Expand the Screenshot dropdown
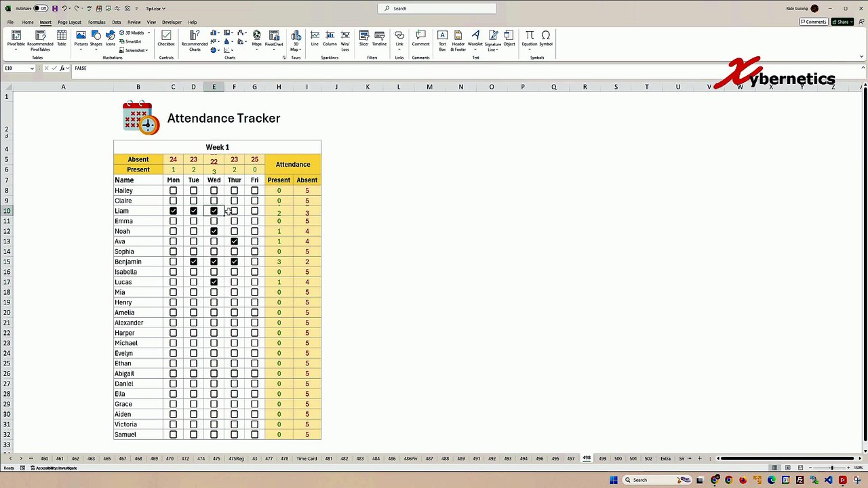868x488 pixels. (x=146, y=50)
